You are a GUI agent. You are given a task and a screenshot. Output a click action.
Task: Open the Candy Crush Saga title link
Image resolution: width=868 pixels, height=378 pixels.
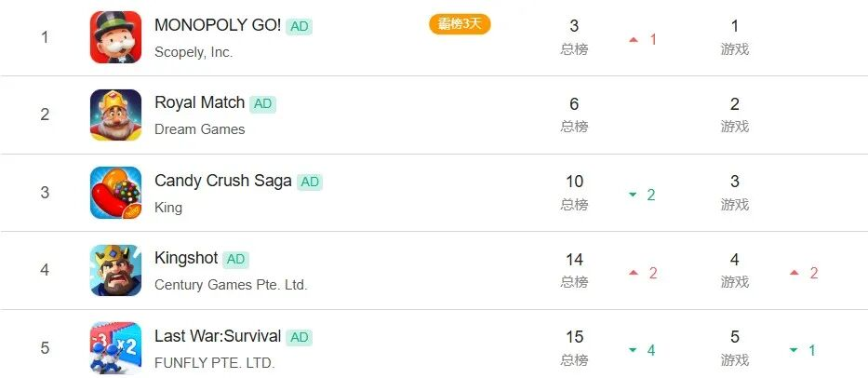click(x=223, y=181)
